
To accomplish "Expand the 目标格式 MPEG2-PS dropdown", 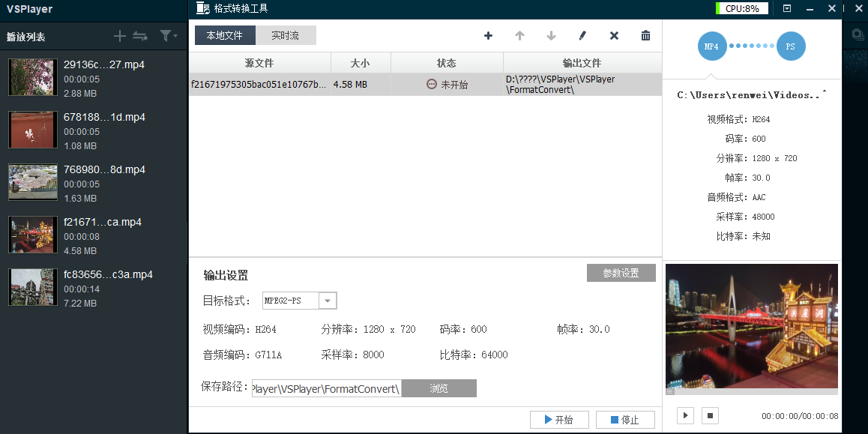I will (328, 301).
